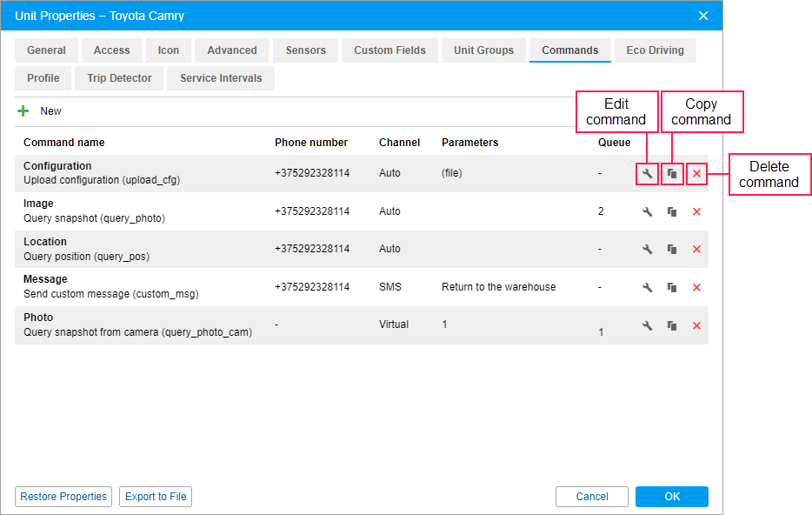The height and width of the screenshot is (515, 812).
Task: Open the Trip Detector tab
Action: tap(119, 78)
